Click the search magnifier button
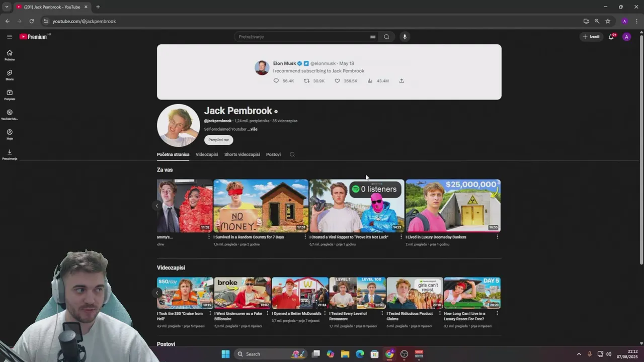 coord(386,37)
